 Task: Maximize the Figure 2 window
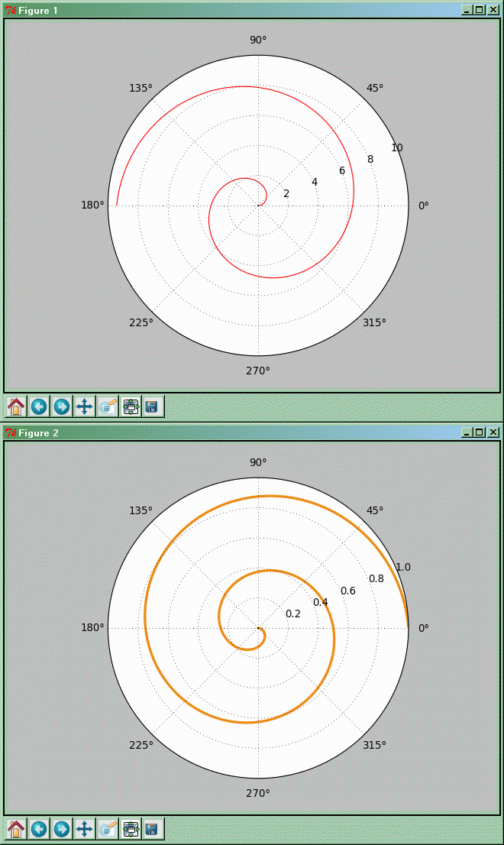tap(480, 432)
